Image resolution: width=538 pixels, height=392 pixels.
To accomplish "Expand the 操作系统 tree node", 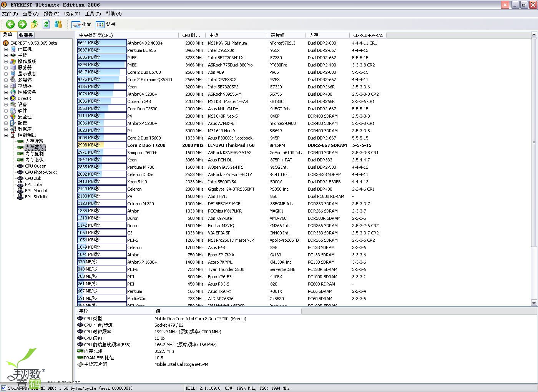I will [6, 61].
